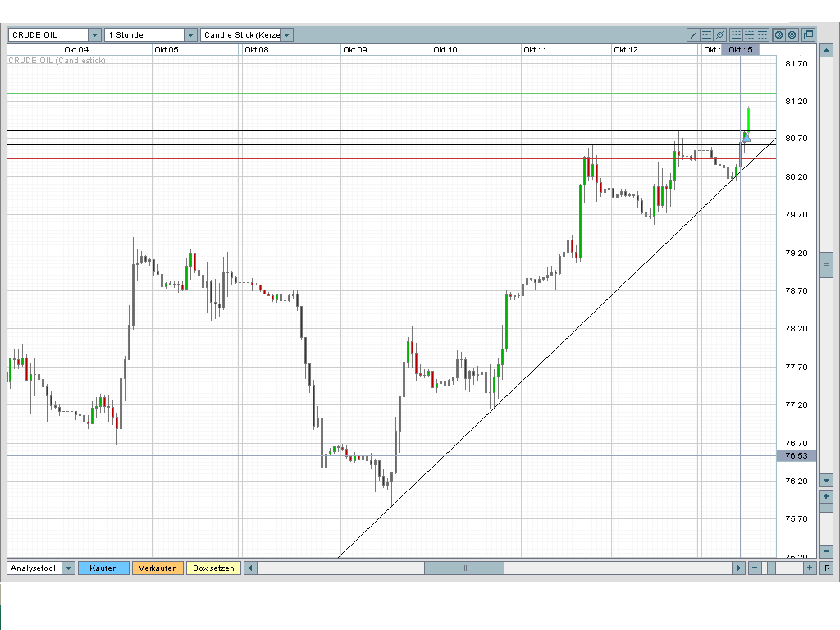Click the Okt 12 date label

pos(626,50)
